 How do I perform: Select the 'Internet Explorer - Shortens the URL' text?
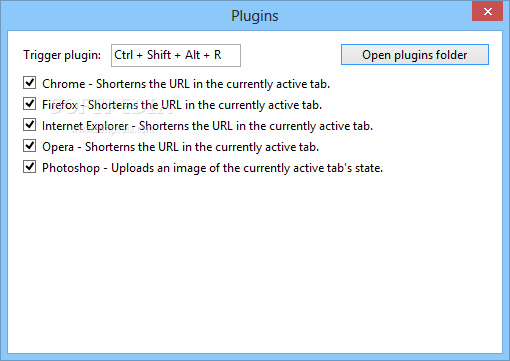coord(137,126)
